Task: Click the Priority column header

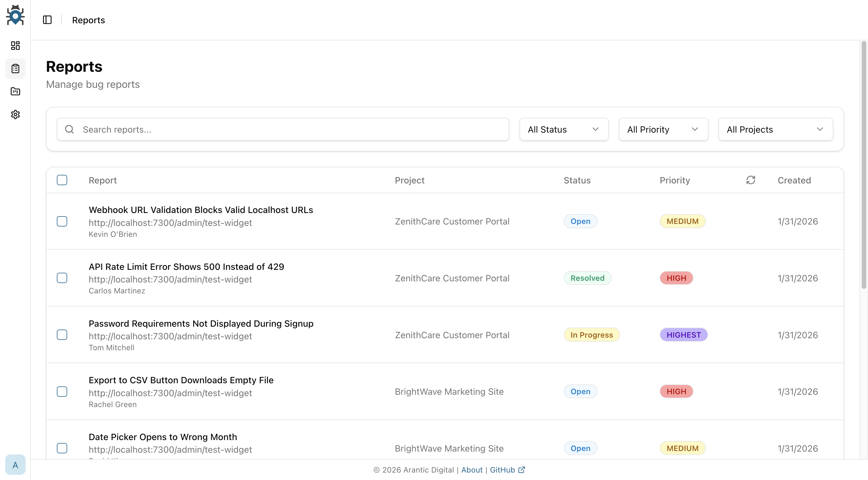Action: click(x=675, y=180)
